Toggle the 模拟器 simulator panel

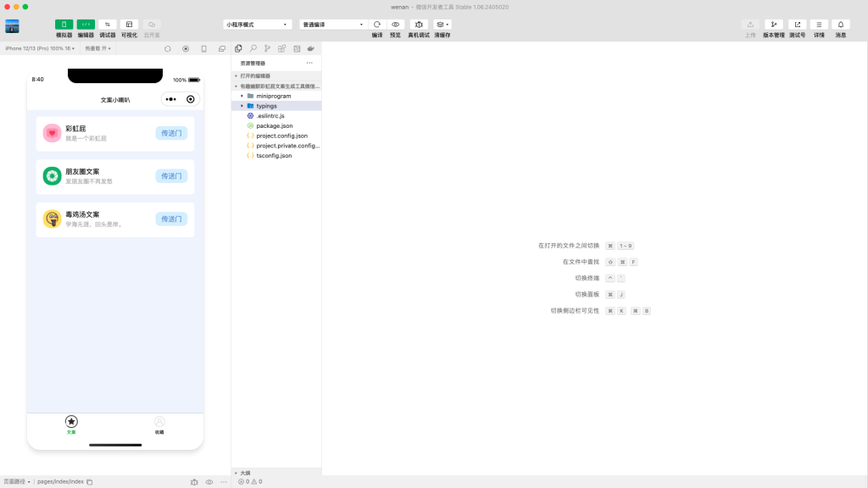64,25
